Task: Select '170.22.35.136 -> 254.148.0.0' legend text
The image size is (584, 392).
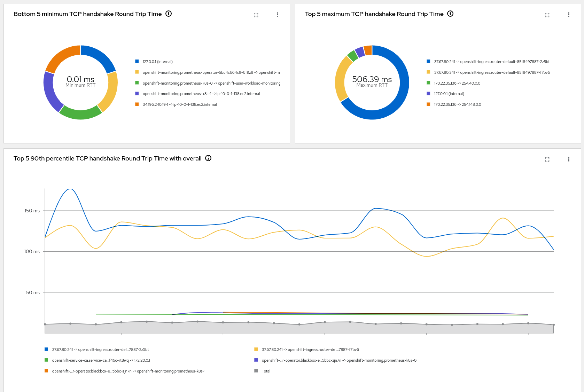Action: [x=458, y=104]
